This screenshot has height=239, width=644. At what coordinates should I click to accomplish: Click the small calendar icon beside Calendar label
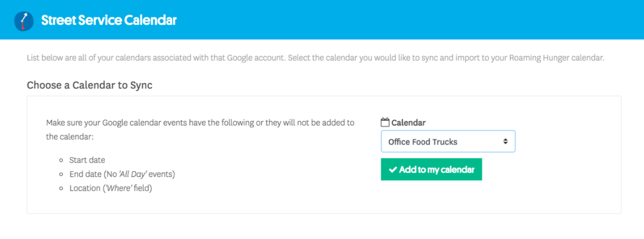point(385,122)
